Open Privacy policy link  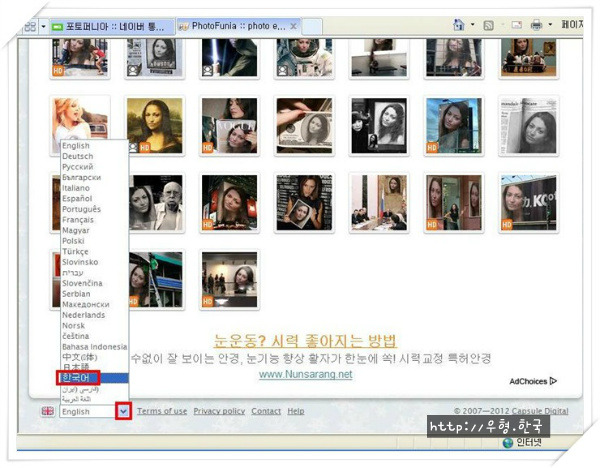219,411
